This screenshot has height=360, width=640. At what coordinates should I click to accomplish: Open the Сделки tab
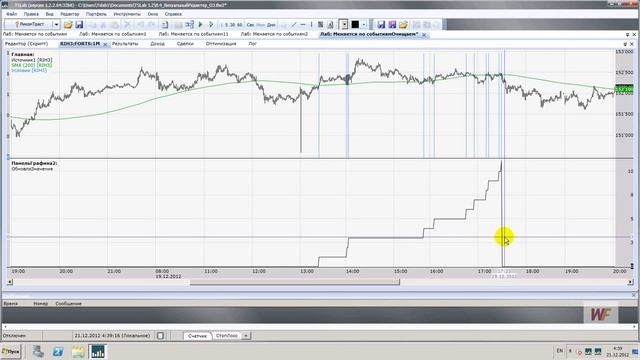185,44
